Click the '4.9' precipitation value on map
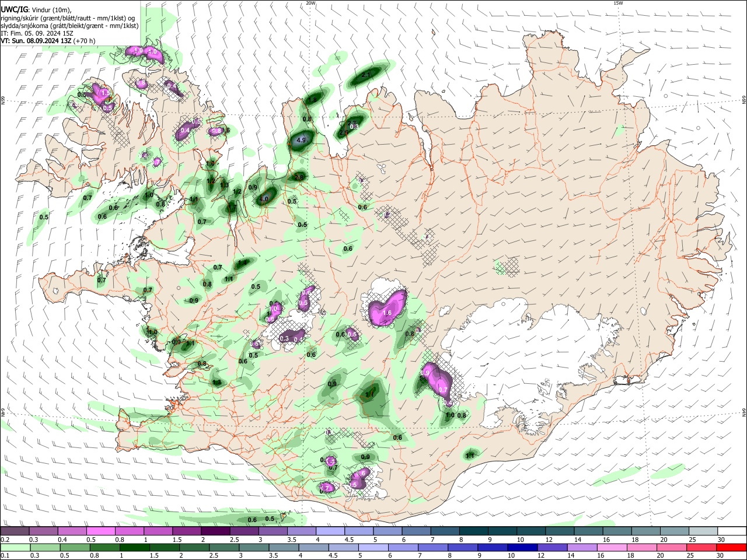Viewport: 747px width, 560px height. 301,141
